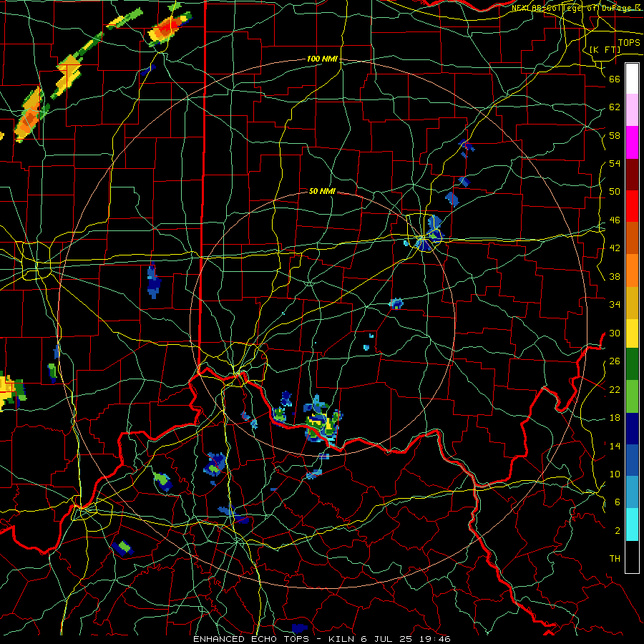This screenshot has height=644, width=644.
Task: Click the "100 NMI" range ring label
Action: pyautogui.click(x=322, y=59)
